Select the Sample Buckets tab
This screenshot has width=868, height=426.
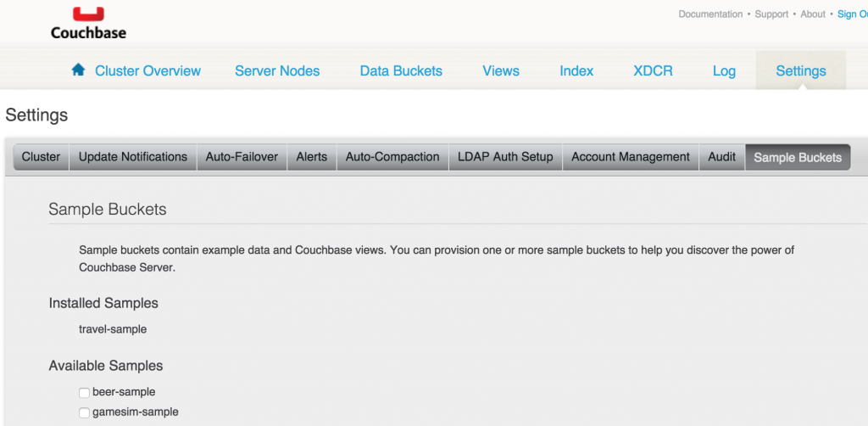click(798, 157)
